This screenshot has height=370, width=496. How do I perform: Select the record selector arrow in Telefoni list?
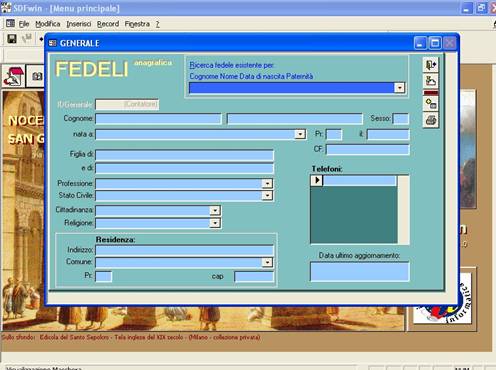pos(317,180)
